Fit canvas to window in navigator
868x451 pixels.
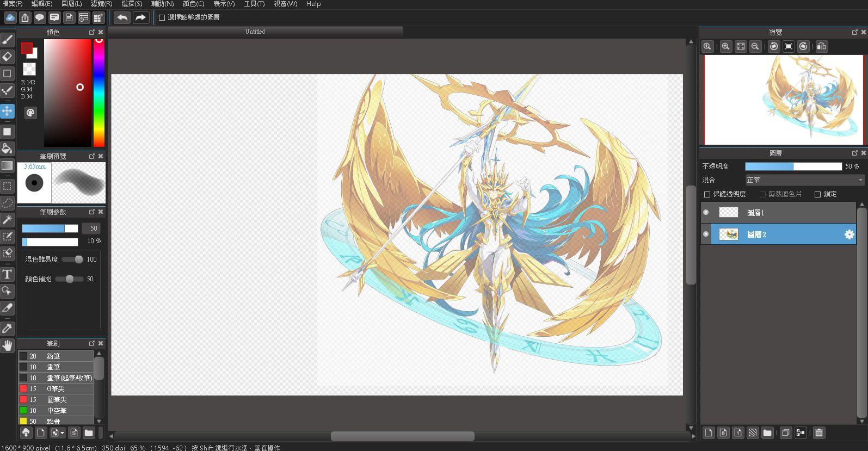[x=740, y=46]
